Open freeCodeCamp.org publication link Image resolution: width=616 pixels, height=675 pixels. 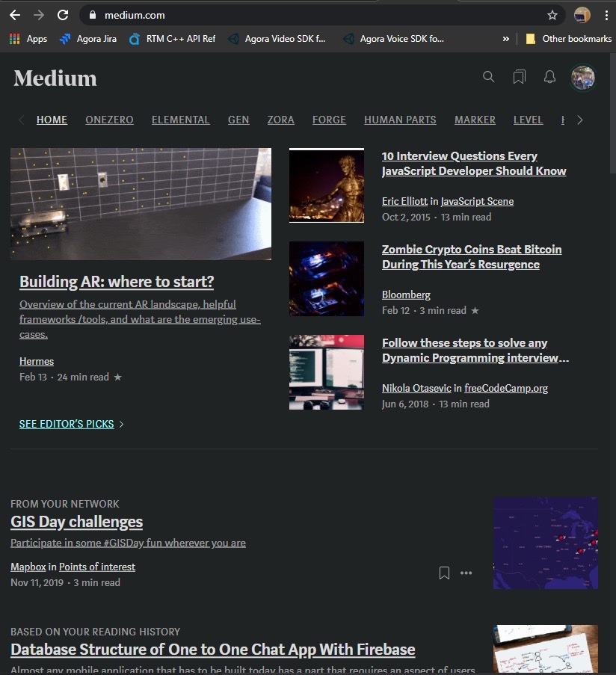click(x=506, y=388)
